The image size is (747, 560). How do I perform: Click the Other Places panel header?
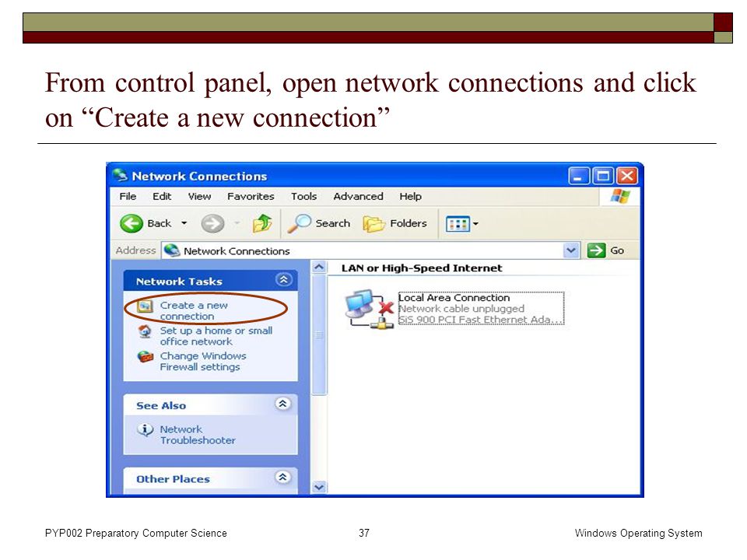(210, 478)
